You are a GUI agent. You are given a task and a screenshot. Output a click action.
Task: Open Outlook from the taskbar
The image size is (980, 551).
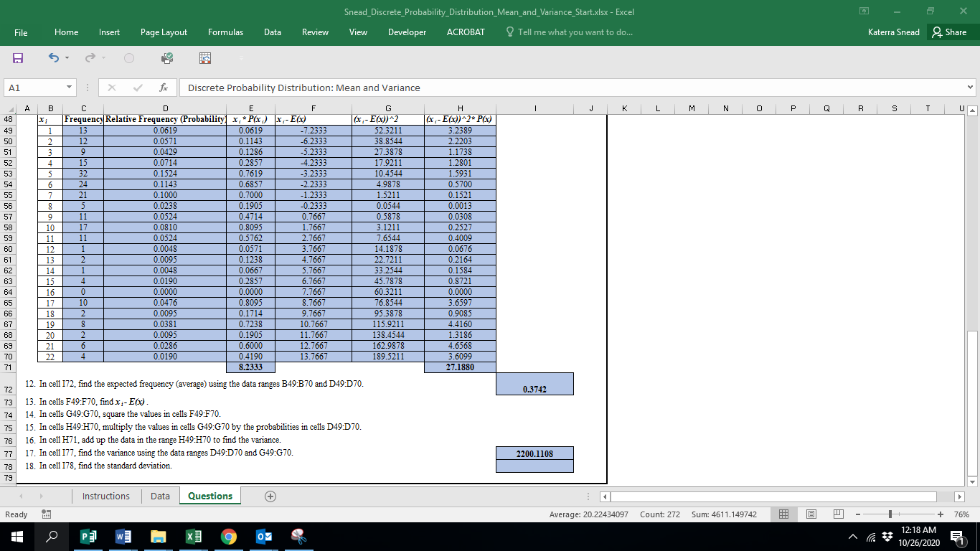tap(263, 537)
